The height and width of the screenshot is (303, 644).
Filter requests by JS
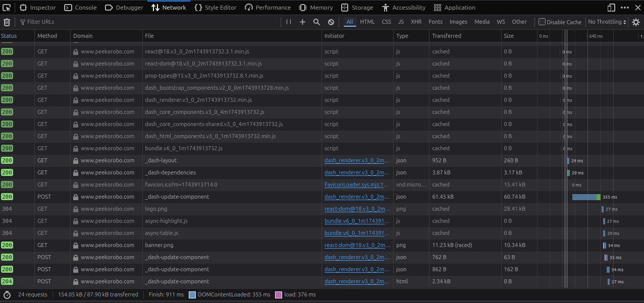(x=401, y=22)
